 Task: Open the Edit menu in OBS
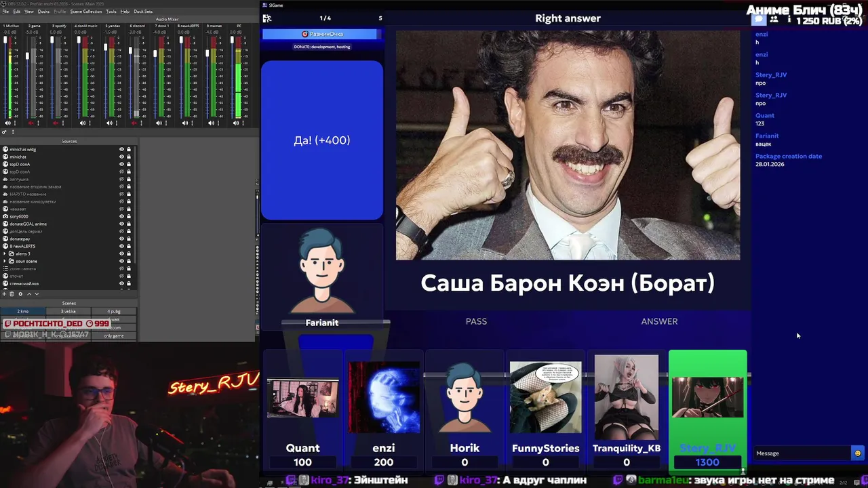click(16, 12)
